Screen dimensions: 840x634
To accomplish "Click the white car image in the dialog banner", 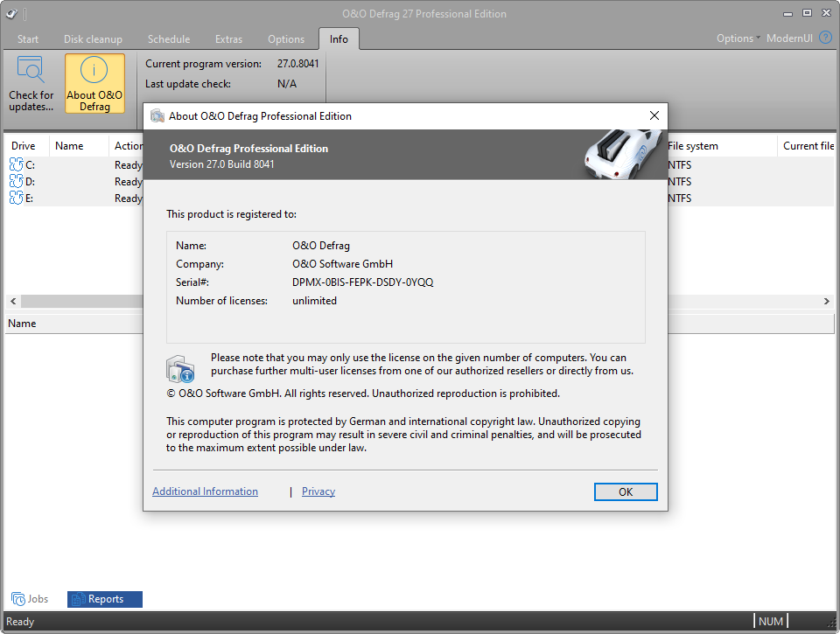I will [x=622, y=154].
